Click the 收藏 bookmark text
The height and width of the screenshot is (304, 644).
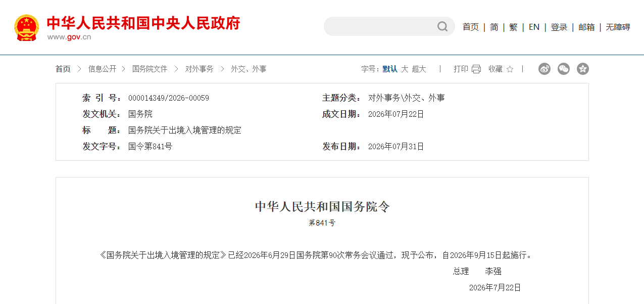496,69
